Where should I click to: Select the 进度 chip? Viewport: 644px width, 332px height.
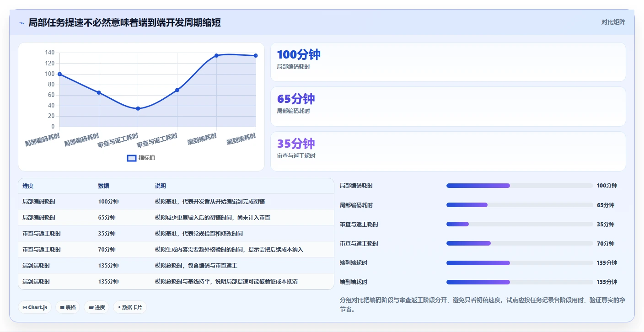pyautogui.click(x=97, y=307)
